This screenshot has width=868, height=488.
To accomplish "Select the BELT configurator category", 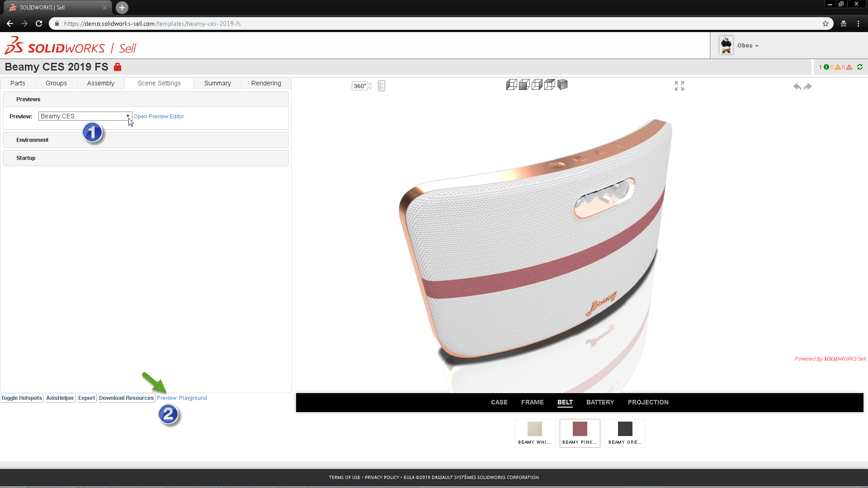I will point(565,402).
